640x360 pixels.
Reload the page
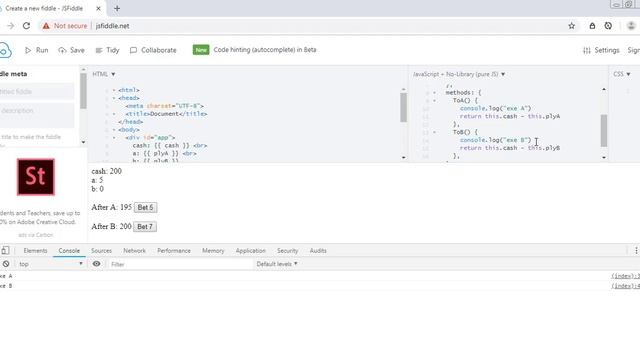click(27, 26)
